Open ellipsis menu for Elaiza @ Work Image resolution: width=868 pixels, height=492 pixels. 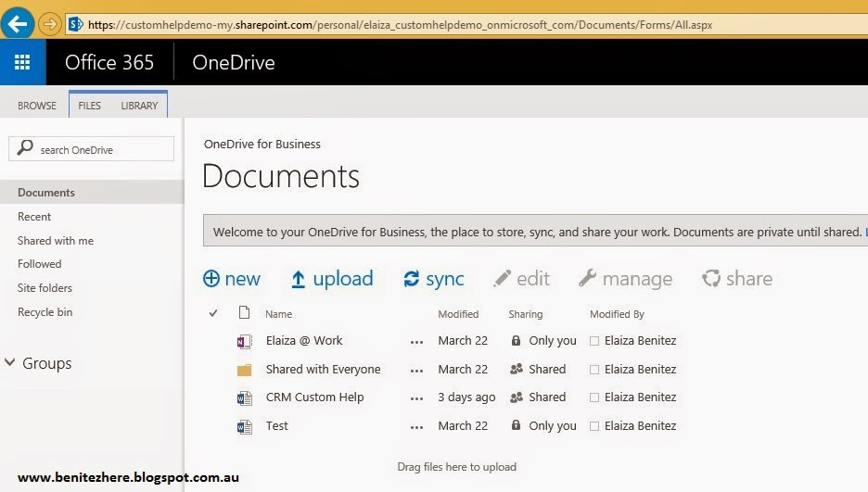(416, 342)
